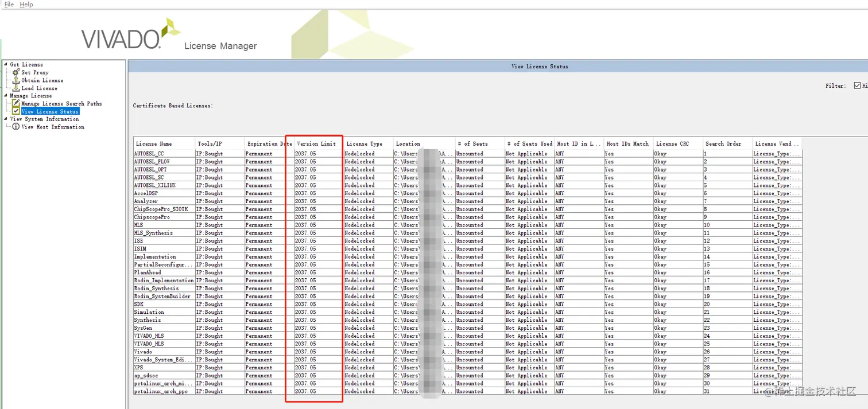Screen dimensions: 868x409
Task: Collapse the View System Information tree group
Action: (6, 119)
